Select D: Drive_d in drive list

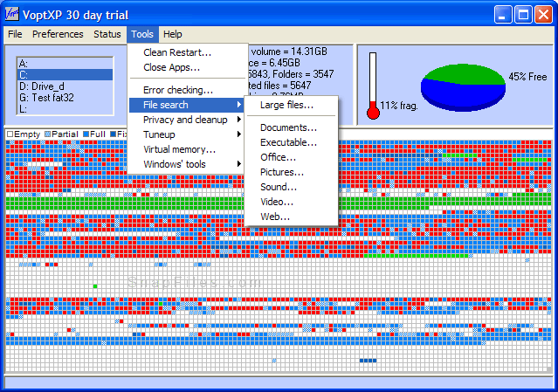tap(65, 86)
